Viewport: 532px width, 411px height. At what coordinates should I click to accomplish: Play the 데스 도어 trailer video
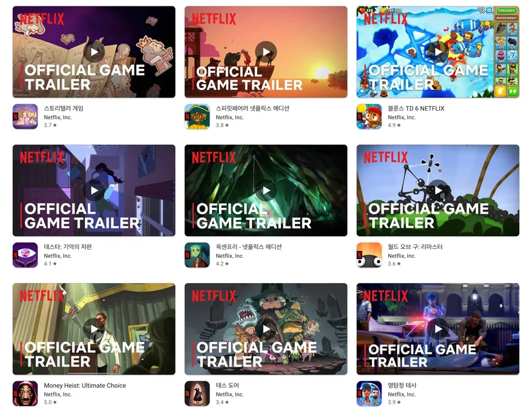[266, 329]
